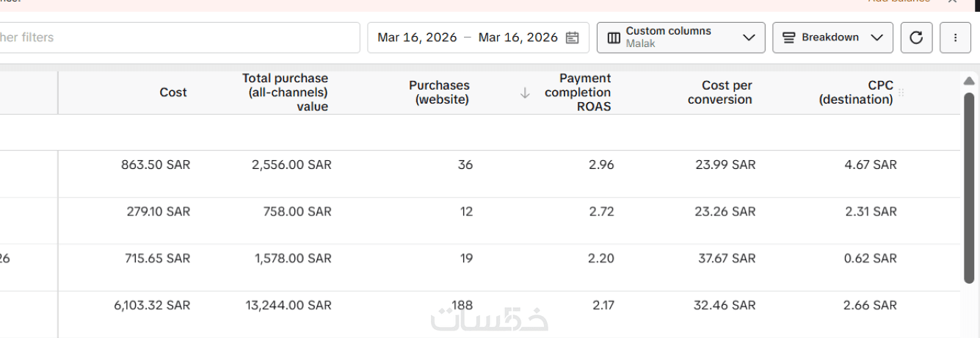Sort by Purchases (website) column header

tap(439, 93)
